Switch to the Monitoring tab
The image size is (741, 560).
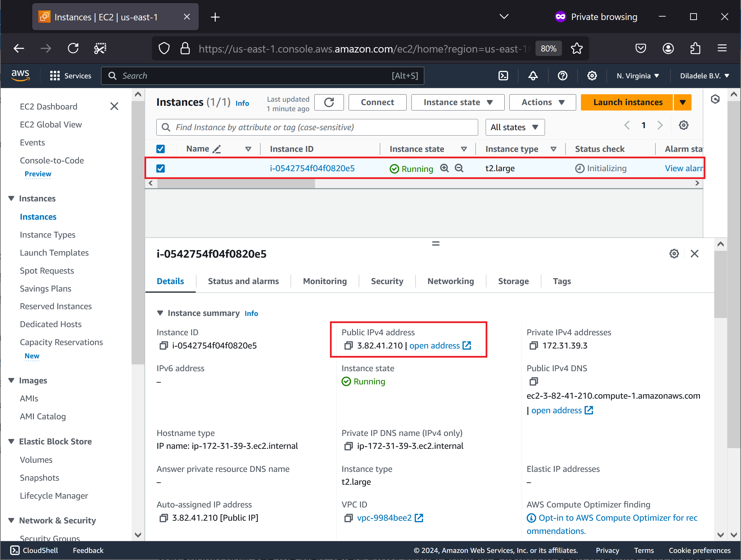[325, 281]
